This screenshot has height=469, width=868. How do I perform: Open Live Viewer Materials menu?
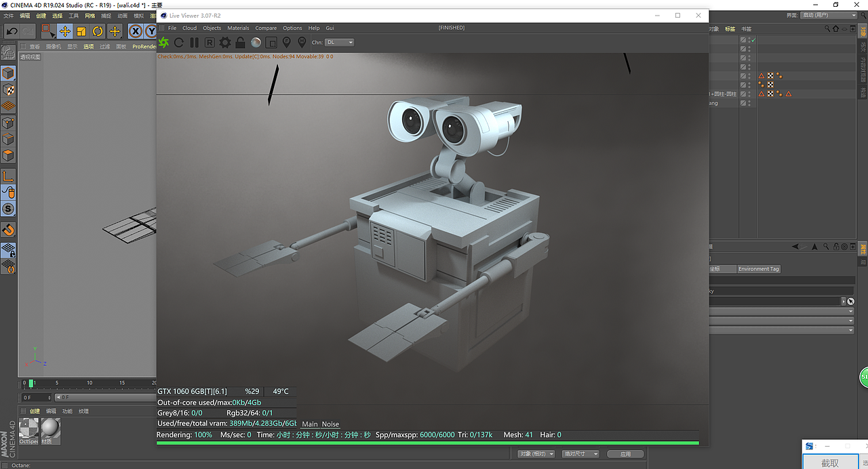(239, 28)
